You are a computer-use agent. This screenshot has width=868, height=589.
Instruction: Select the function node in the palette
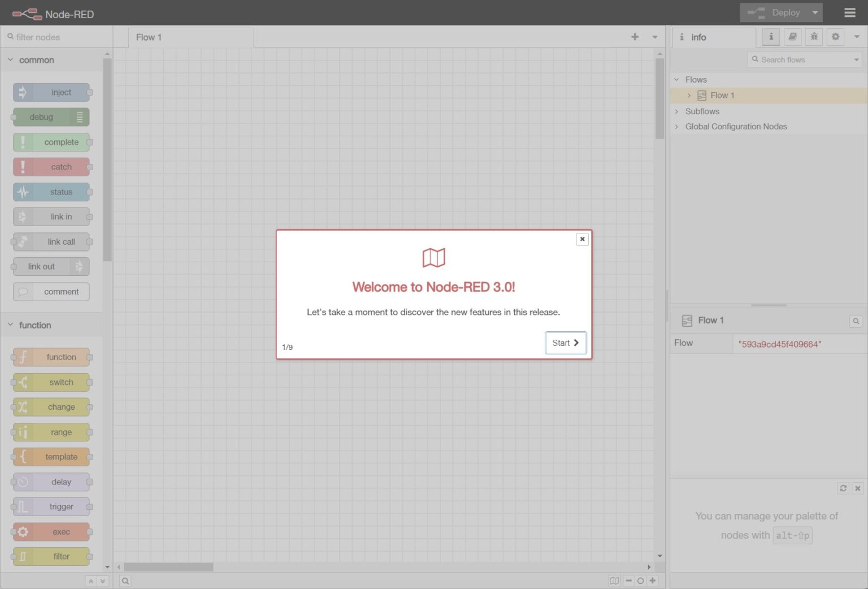(51, 357)
